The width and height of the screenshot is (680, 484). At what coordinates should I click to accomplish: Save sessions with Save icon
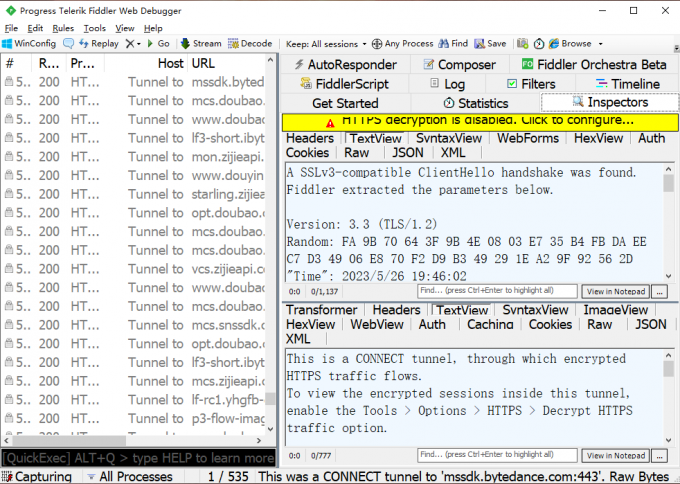tap(490, 44)
